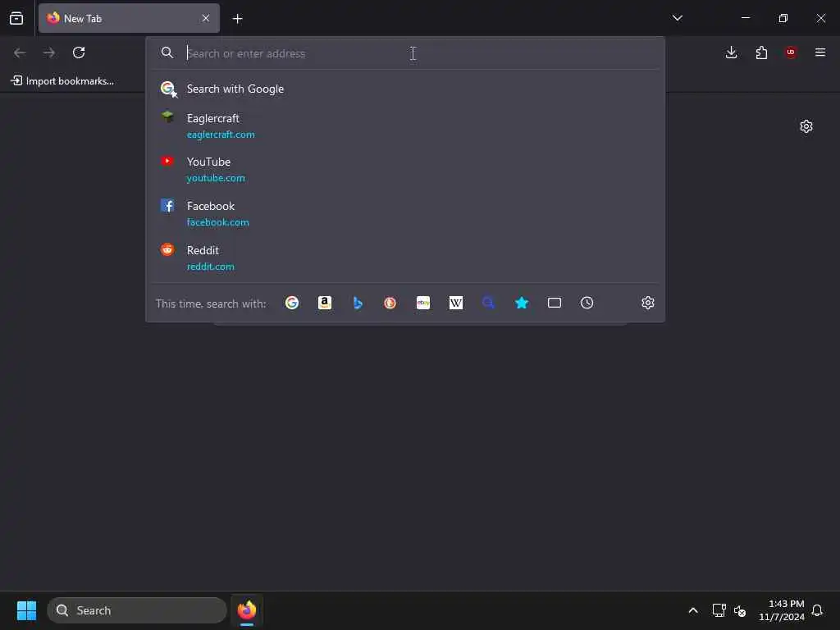Select the YouTube suggestion
This screenshot has height=630, width=840.
point(405,169)
